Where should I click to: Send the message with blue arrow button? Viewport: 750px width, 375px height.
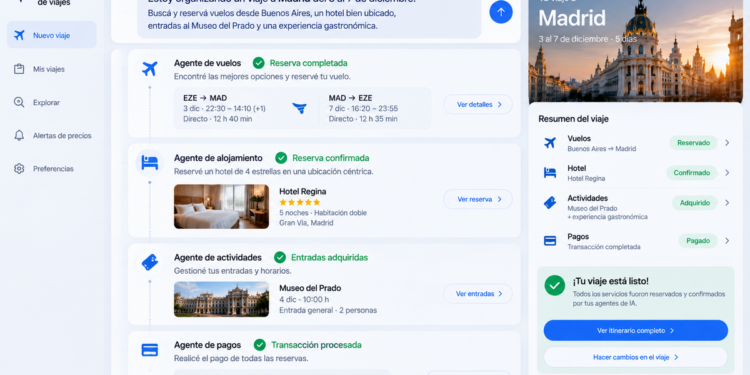(501, 12)
